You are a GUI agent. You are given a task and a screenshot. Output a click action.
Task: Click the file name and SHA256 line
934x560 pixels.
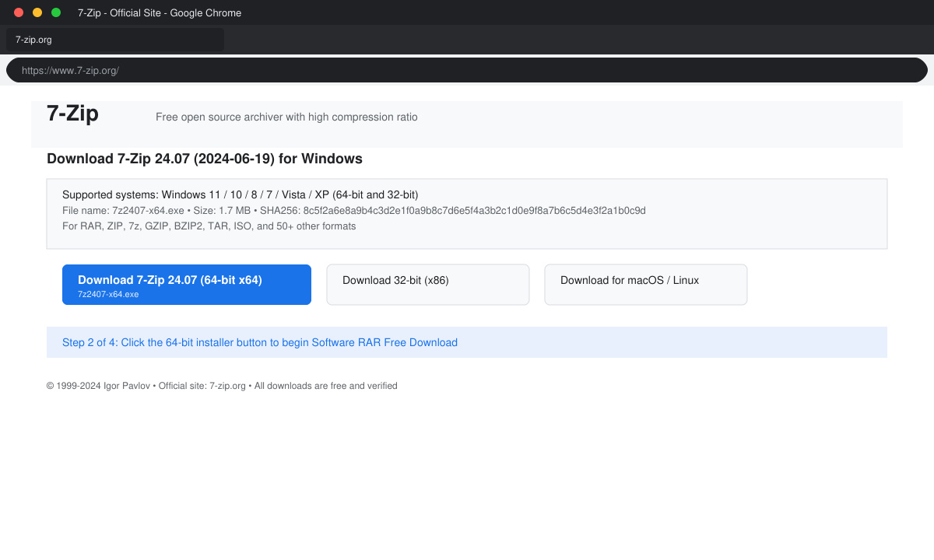click(x=354, y=211)
